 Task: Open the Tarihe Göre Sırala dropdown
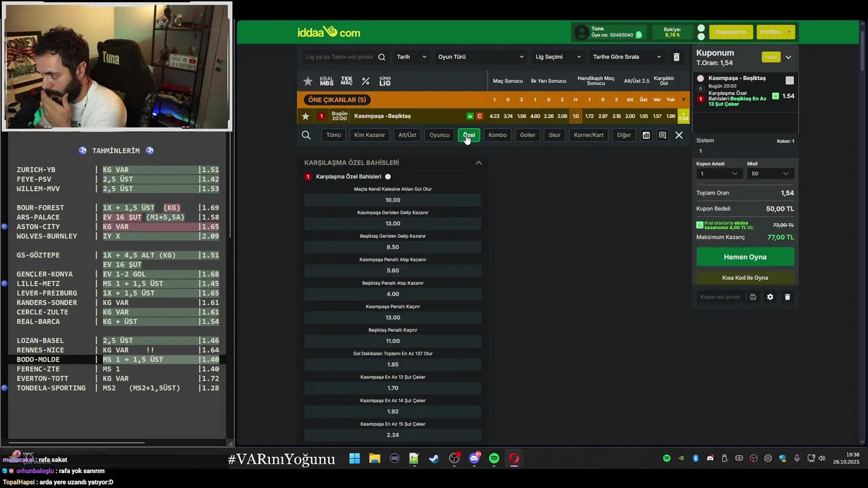tap(627, 57)
